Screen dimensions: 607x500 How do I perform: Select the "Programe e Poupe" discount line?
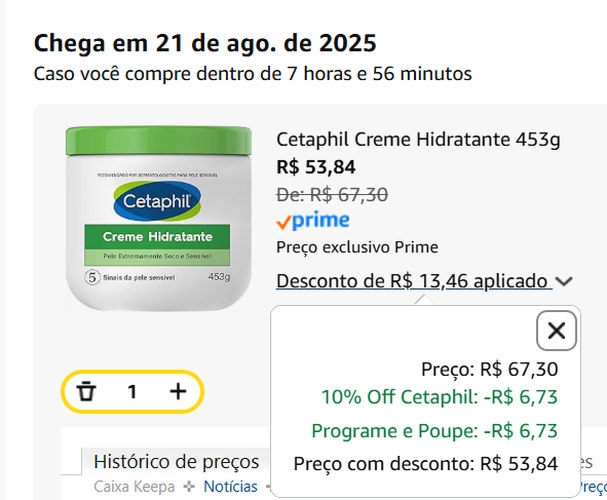(x=434, y=431)
